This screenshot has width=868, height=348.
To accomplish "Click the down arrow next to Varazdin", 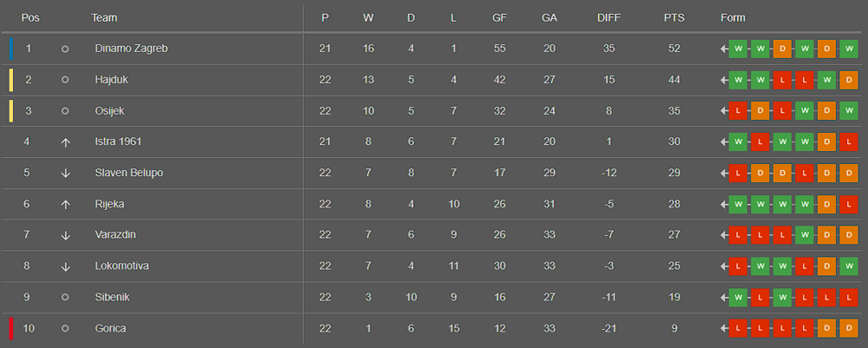I will pyautogui.click(x=65, y=235).
